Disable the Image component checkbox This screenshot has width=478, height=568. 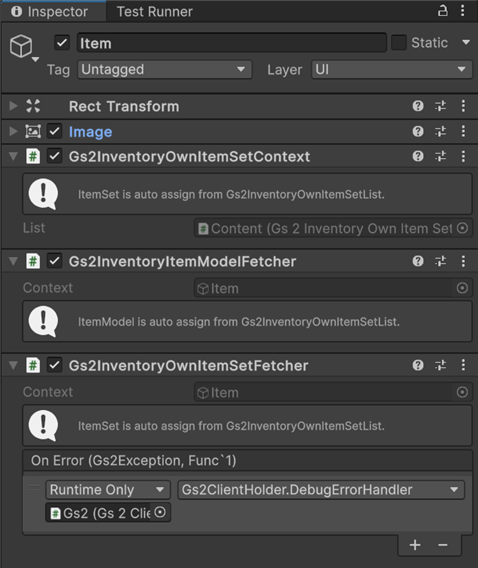54,131
